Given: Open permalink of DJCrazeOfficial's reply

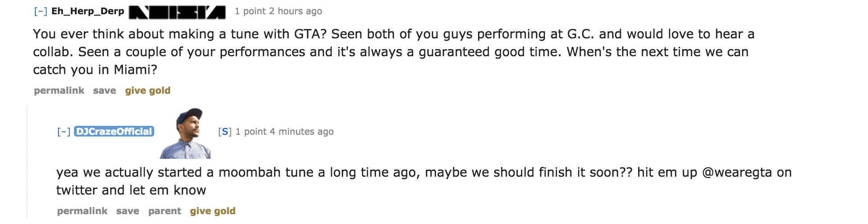Looking at the screenshot, I should click(x=82, y=211).
